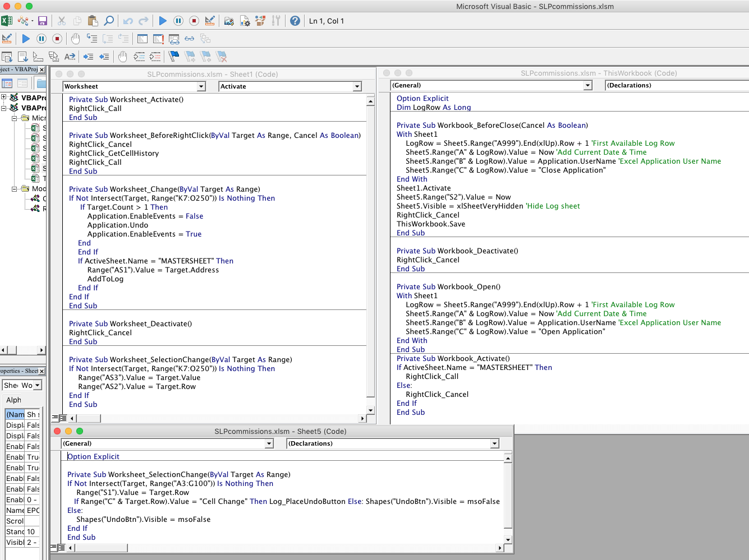The width and height of the screenshot is (749, 560).
Task: Click the Quick Watch glasses icon
Action: click(x=190, y=39)
